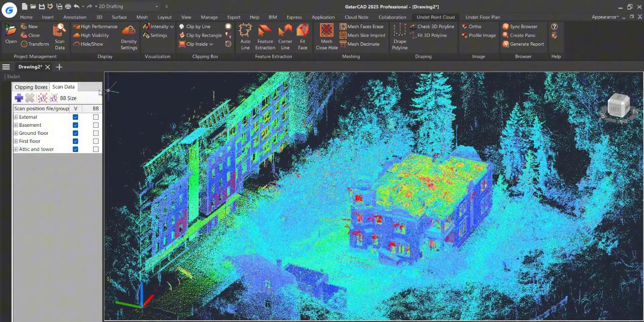This screenshot has height=322, width=644.
Task: Click High Visibility display button
Action: click(x=91, y=35)
